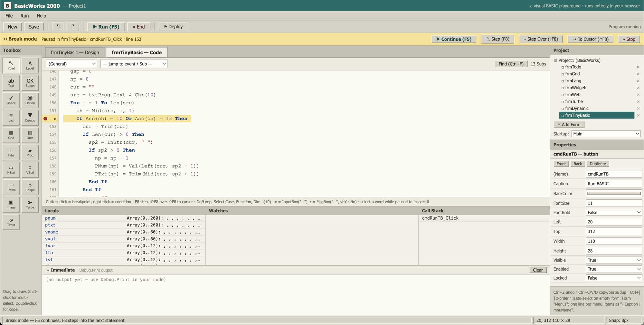Open the Visible property dropdown
The height and width of the screenshot is (325, 644).
click(x=614, y=260)
